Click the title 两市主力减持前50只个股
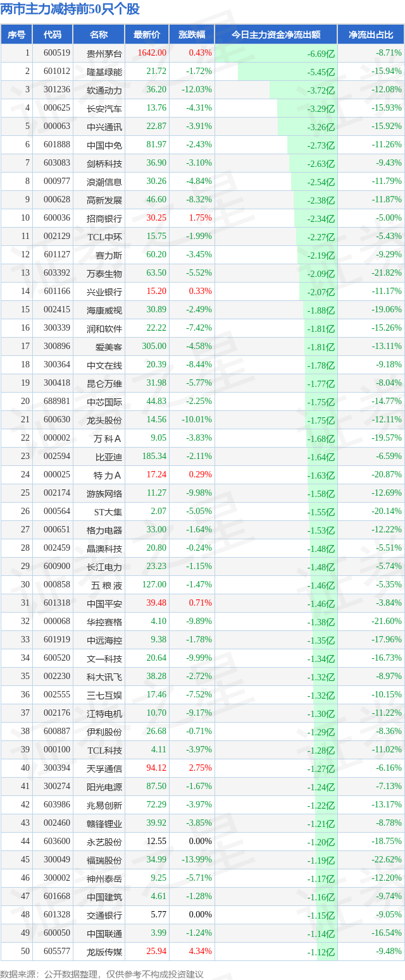Screen dimensions: 405x980 (70, 9)
